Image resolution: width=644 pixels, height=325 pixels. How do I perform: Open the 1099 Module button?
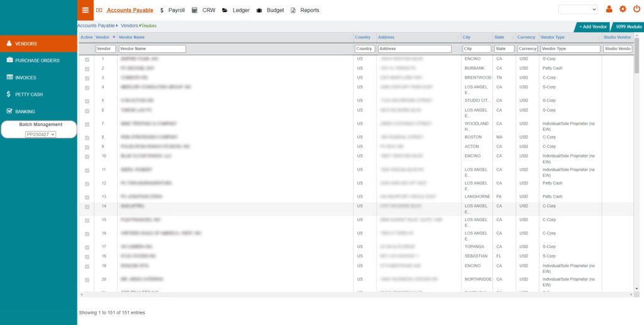click(628, 27)
